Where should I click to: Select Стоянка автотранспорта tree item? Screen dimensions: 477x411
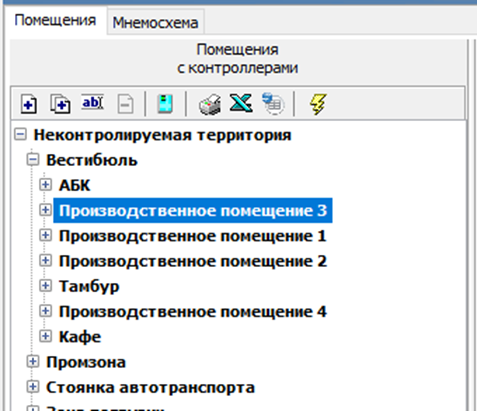click(x=150, y=388)
